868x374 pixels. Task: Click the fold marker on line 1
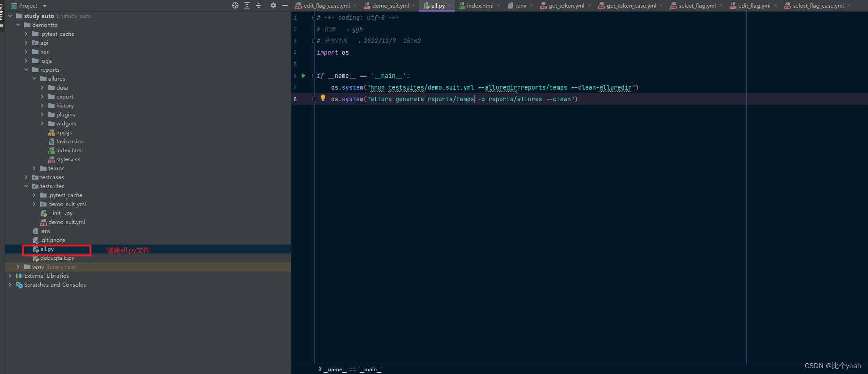pos(314,17)
